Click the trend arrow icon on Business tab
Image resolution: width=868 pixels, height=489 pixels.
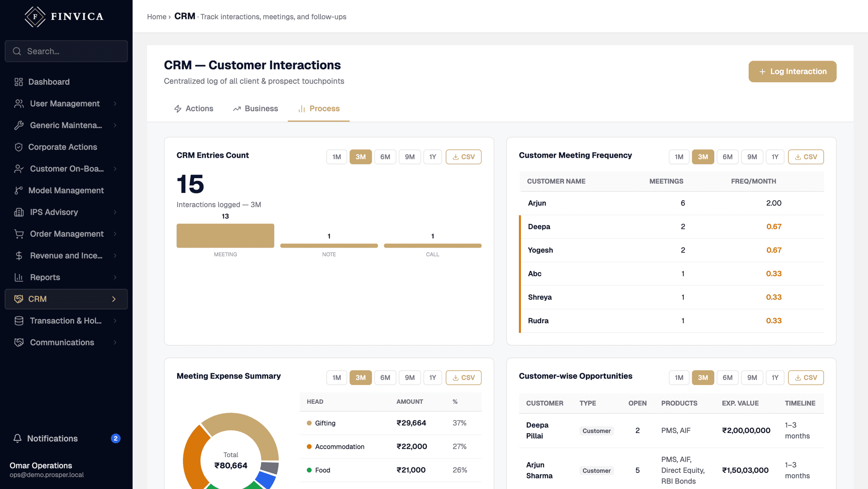[237, 109]
